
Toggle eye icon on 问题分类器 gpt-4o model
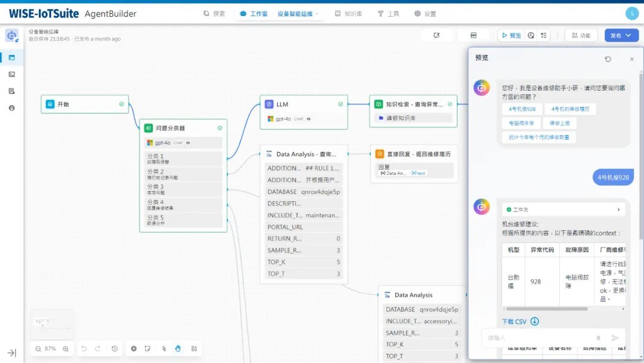(188, 143)
